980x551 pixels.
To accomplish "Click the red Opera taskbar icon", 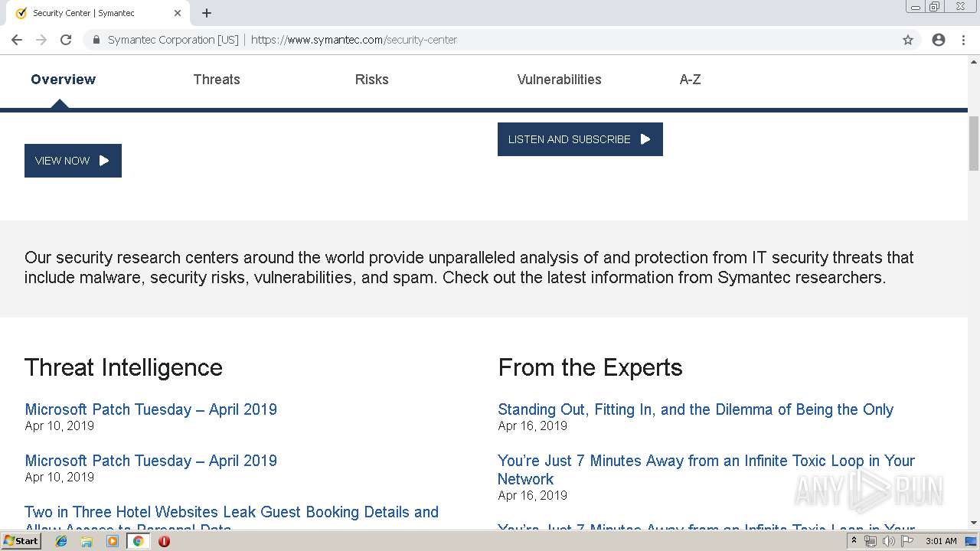I will click(164, 541).
